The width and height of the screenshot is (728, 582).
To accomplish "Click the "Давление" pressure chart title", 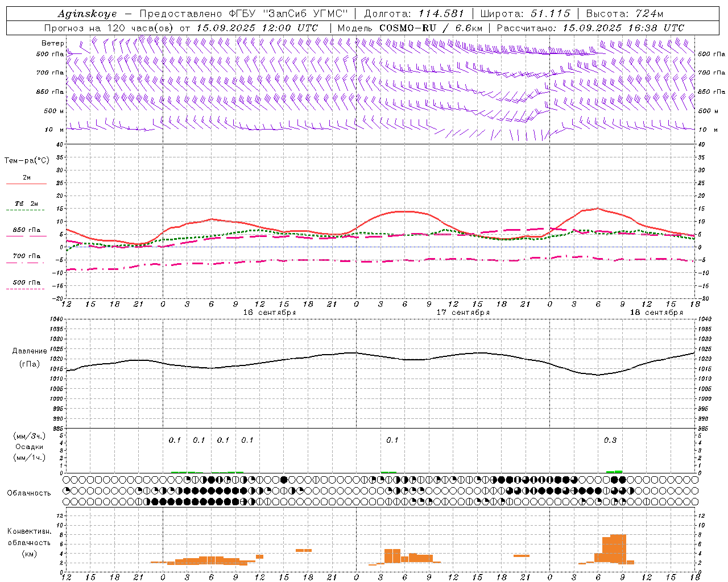I will click(30, 351).
